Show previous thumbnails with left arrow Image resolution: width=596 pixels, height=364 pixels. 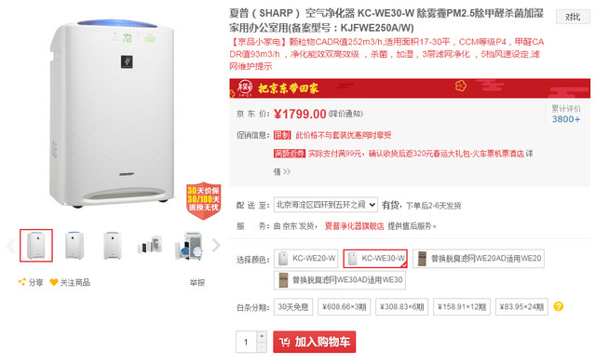pos(10,246)
